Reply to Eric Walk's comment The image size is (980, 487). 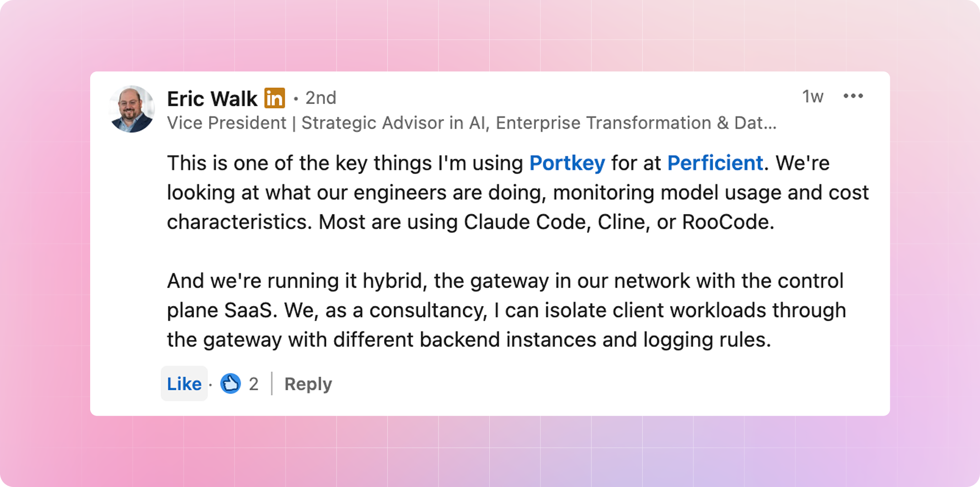point(308,383)
